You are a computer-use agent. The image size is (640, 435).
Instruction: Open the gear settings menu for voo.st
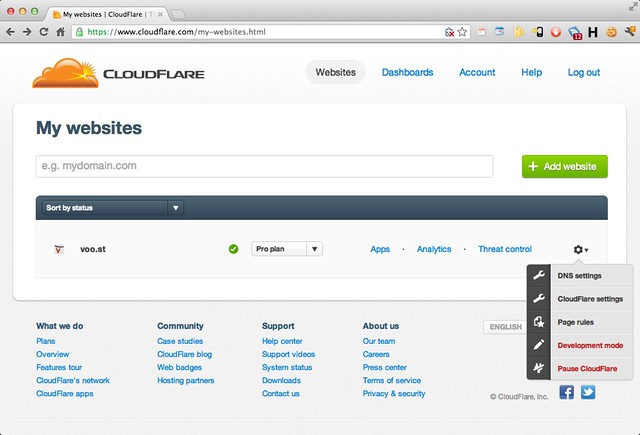(580, 249)
